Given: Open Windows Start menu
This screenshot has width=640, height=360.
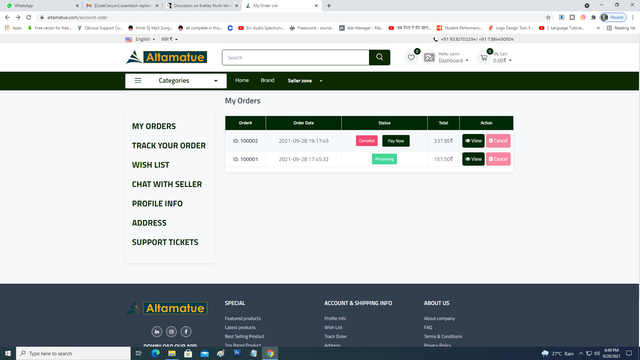Looking at the screenshot, I should click(8, 353).
